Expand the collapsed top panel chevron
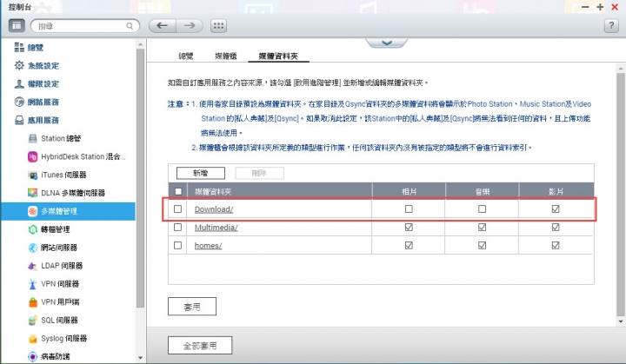 (386, 43)
